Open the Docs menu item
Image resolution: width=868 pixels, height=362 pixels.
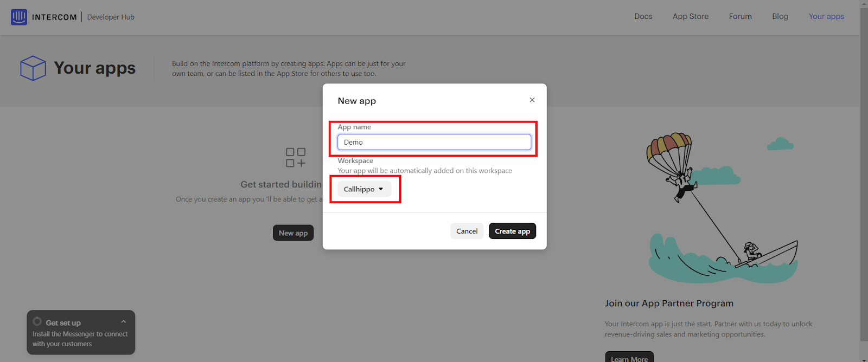[643, 16]
